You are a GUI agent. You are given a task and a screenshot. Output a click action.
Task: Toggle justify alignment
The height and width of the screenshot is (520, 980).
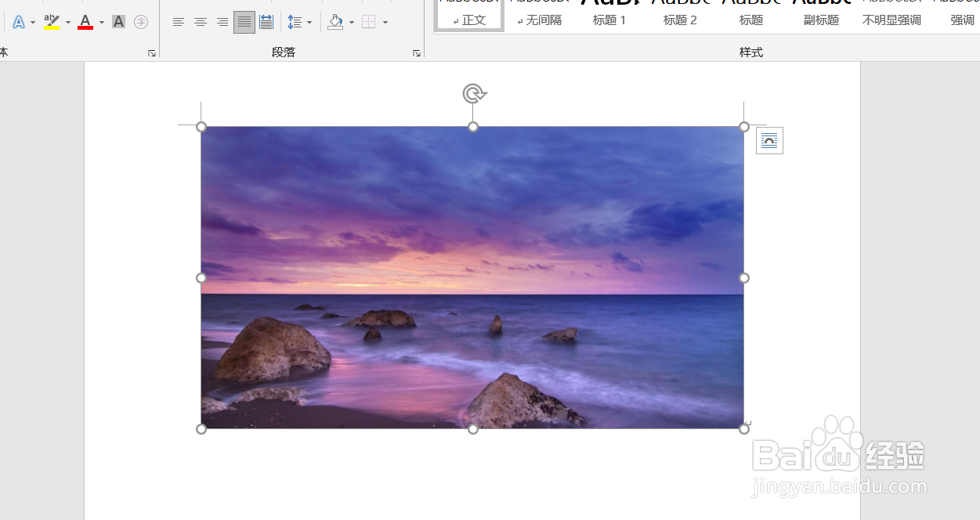(244, 22)
